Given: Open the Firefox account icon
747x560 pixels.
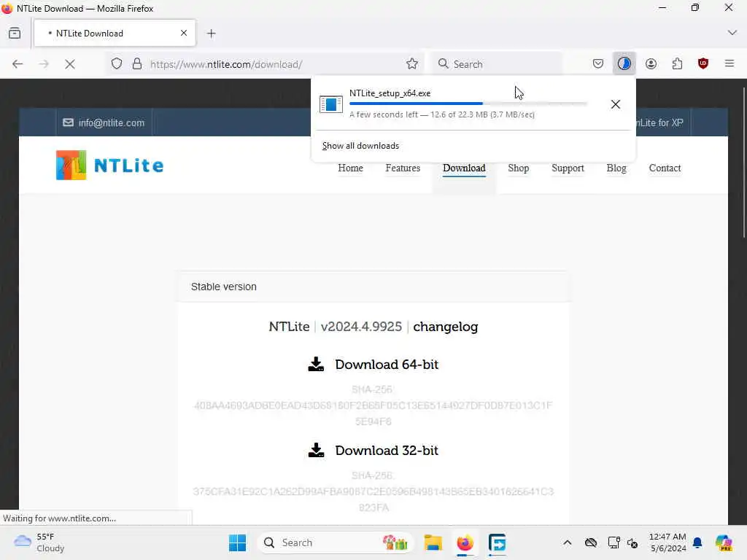Looking at the screenshot, I should (651, 64).
